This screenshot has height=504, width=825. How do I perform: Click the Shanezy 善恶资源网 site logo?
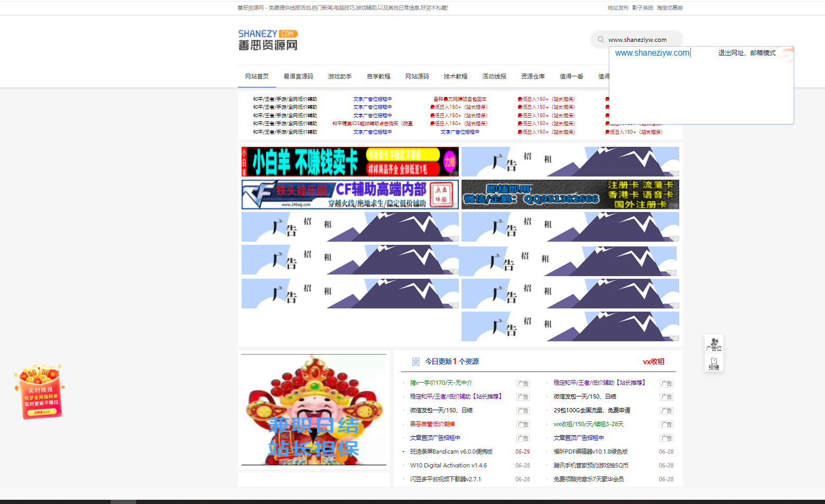(x=268, y=40)
